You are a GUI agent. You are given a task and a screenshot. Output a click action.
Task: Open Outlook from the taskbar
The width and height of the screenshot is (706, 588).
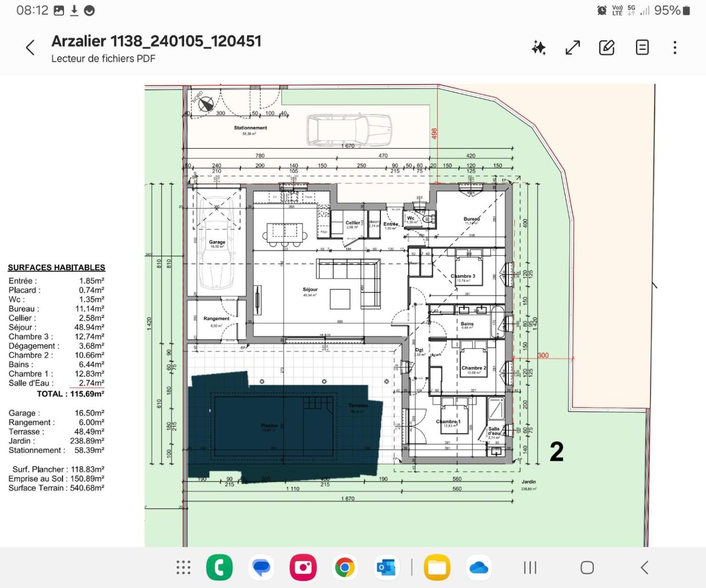tap(386, 567)
